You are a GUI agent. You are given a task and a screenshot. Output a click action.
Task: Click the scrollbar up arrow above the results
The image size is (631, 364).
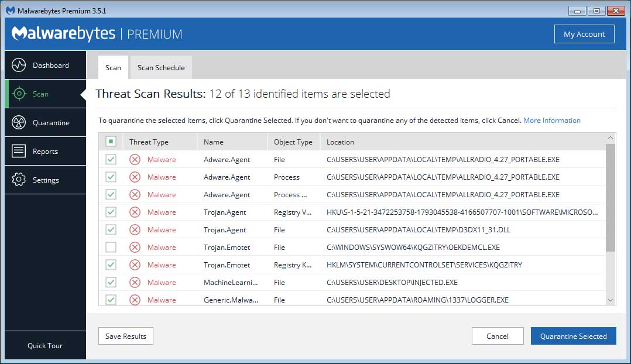pyautogui.click(x=611, y=137)
